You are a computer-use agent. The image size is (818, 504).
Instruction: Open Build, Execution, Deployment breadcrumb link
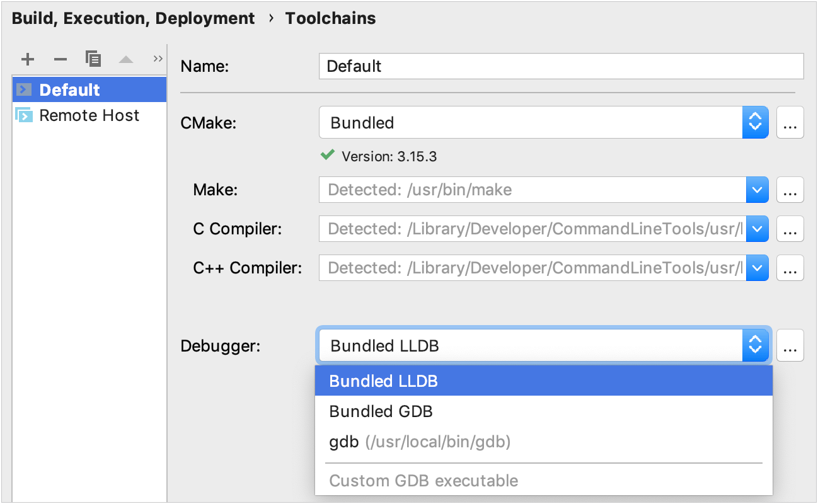pyautogui.click(x=133, y=18)
